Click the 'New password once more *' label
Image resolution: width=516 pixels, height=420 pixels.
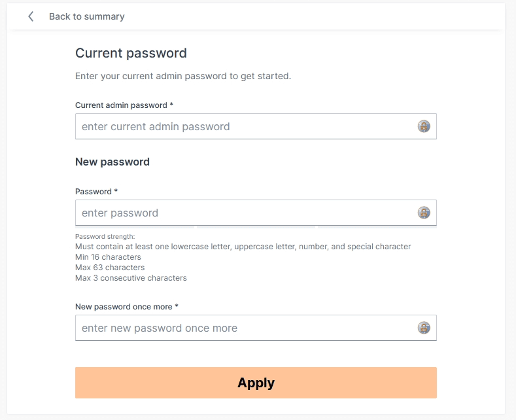click(127, 306)
